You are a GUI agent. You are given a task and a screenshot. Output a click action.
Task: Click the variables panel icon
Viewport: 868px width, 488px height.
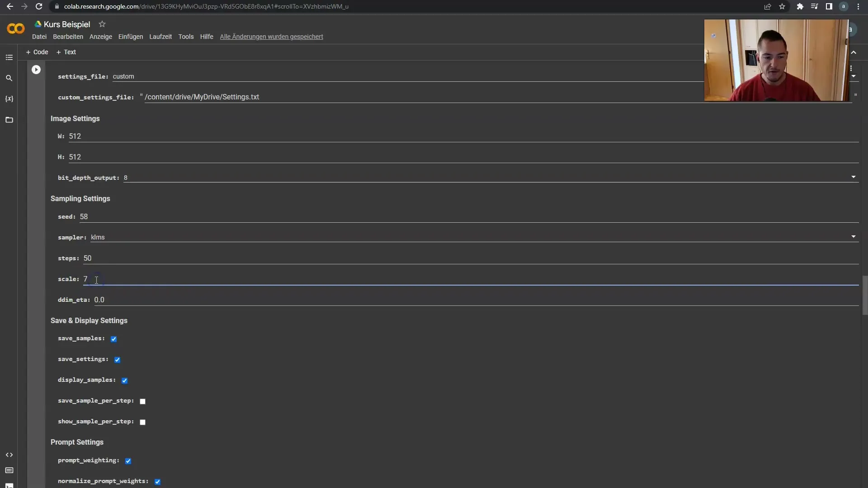(x=8, y=99)
